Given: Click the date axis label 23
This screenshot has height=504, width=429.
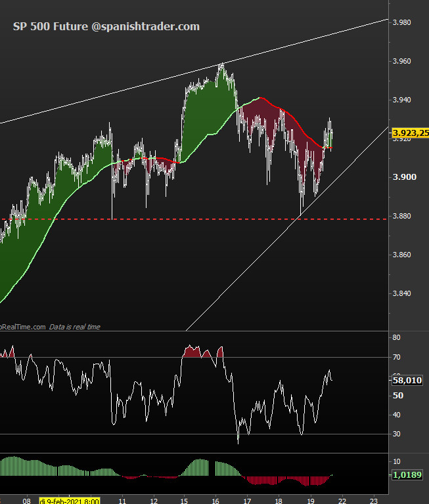Looking at the screenshot, I should coord(373,501).
